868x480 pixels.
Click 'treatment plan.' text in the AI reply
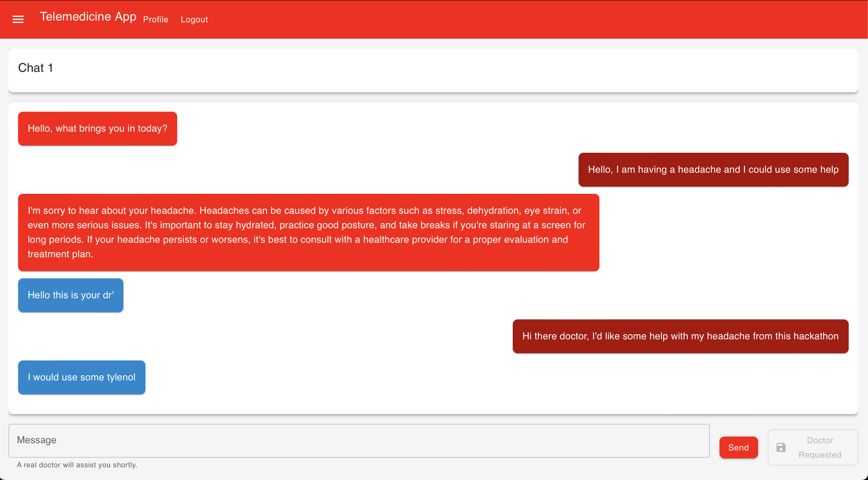pos(60,254)
